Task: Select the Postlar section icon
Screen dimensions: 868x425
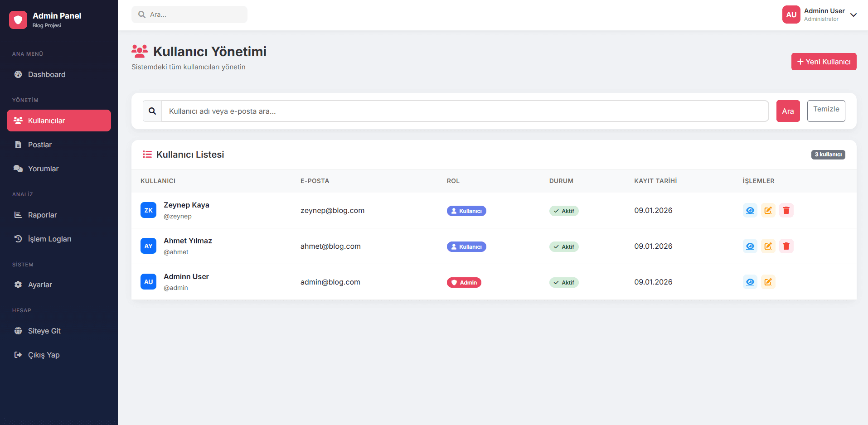Action: pyautogui.click(x=18, y=144)
